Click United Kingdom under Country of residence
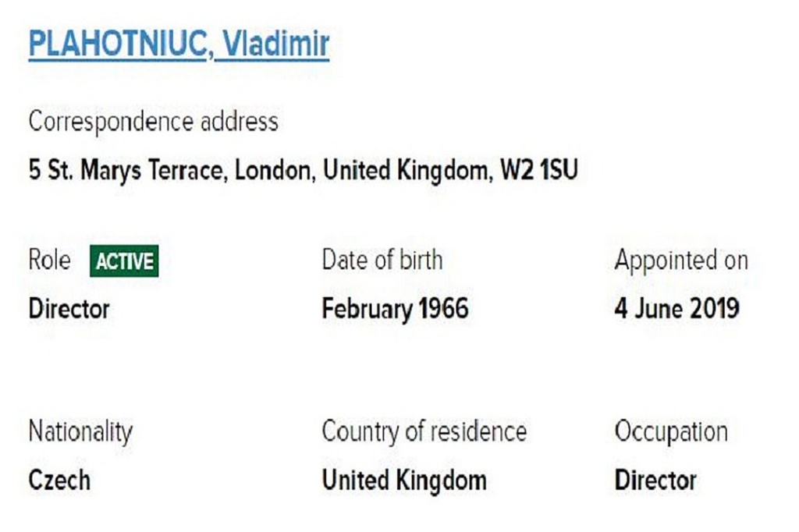799x532 pixels. (x=404, y=480)
